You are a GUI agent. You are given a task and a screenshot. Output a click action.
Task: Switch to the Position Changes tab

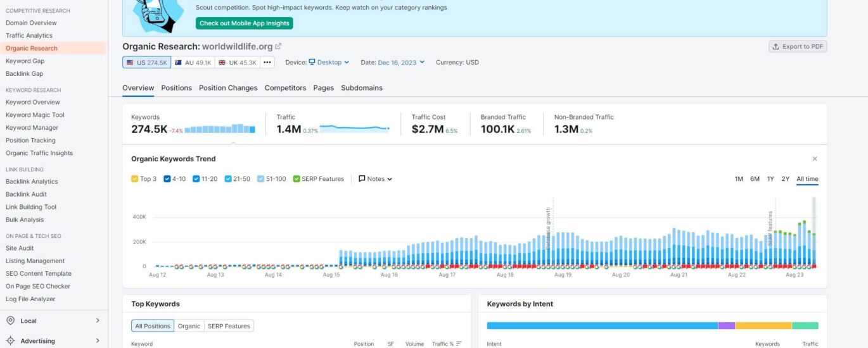pos(228,88)
